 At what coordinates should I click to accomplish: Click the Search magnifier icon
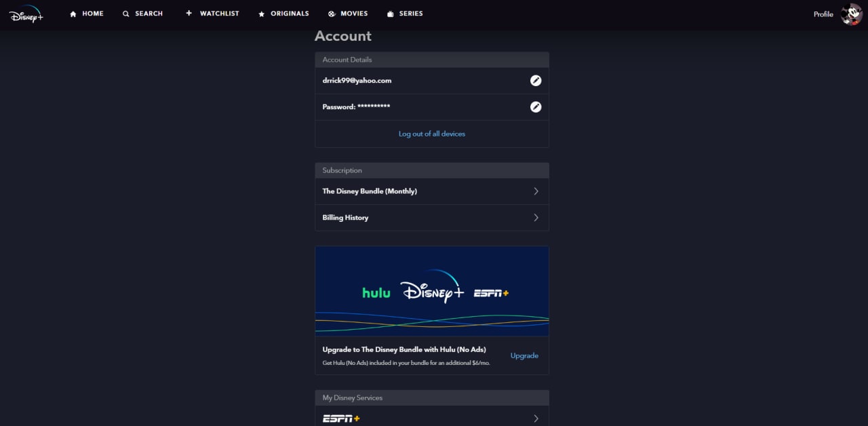click(125, 14)
